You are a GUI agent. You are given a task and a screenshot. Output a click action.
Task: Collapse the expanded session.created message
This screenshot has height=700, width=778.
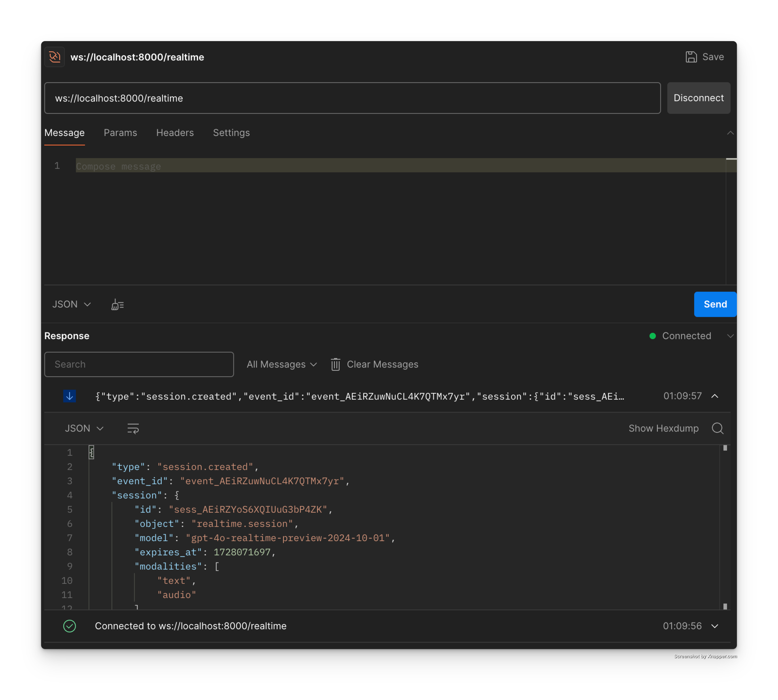715,396
